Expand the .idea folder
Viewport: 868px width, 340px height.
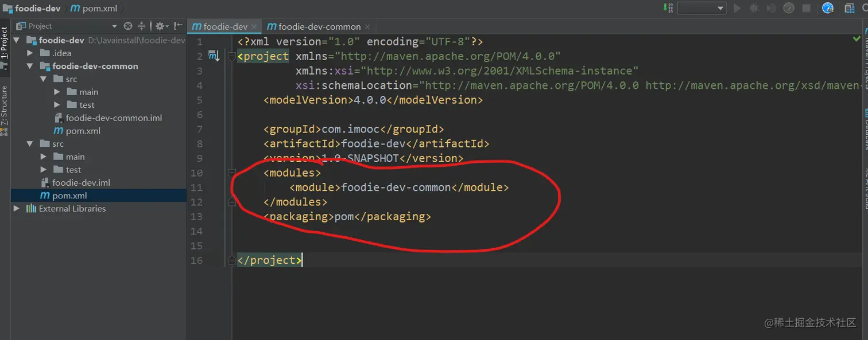pyautogui.click(x=30, y=53)
